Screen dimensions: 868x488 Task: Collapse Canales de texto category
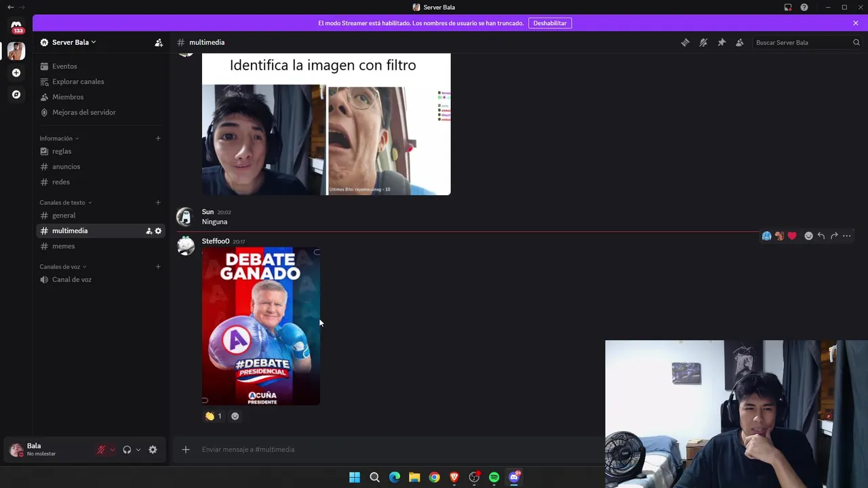tap(65, 203)
